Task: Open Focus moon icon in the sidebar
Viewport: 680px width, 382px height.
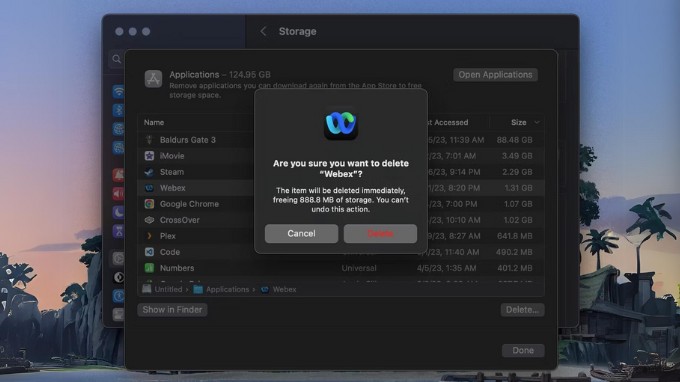Action: [x=118, y=212]
